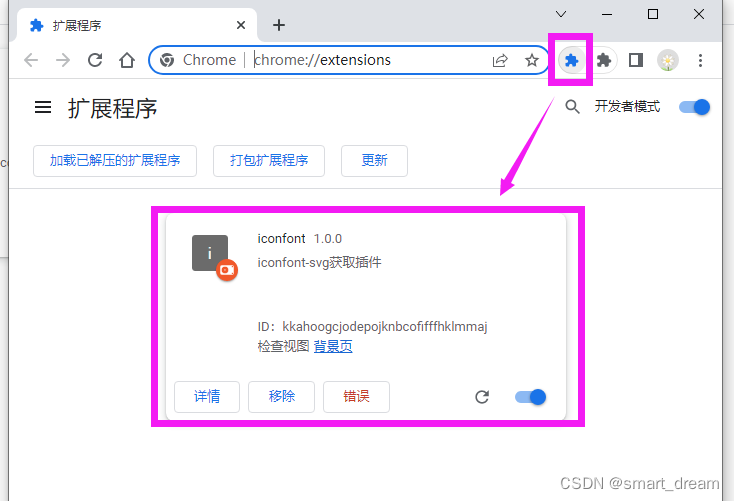Disable the iconfont extension toggle
Screen dimensions: 734x501
[530, 397]
